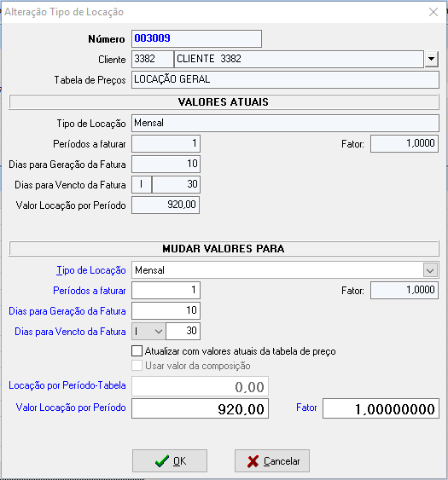Click the MUDAR VALORES PARA header
The width and height of the screenshot is (448, 480).
coord(224,249)
